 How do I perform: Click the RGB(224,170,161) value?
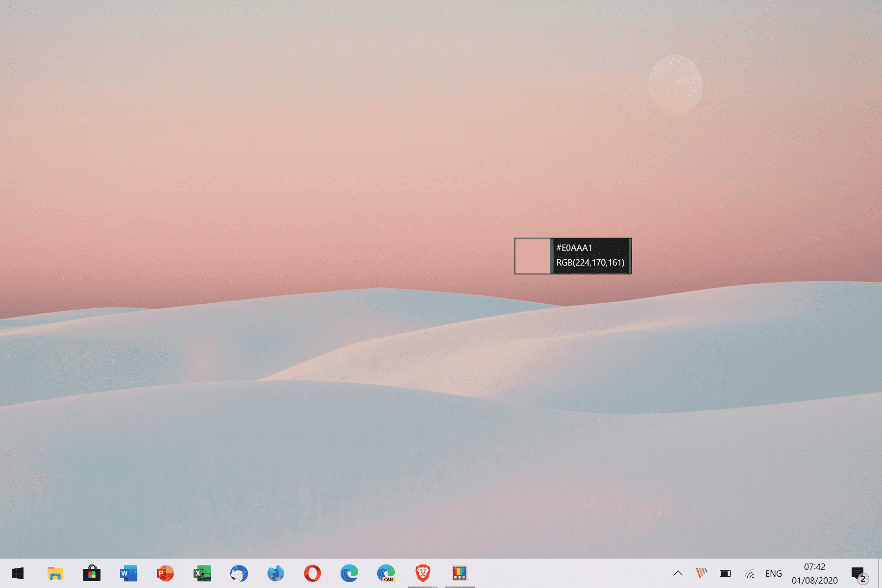click(590, 263)
